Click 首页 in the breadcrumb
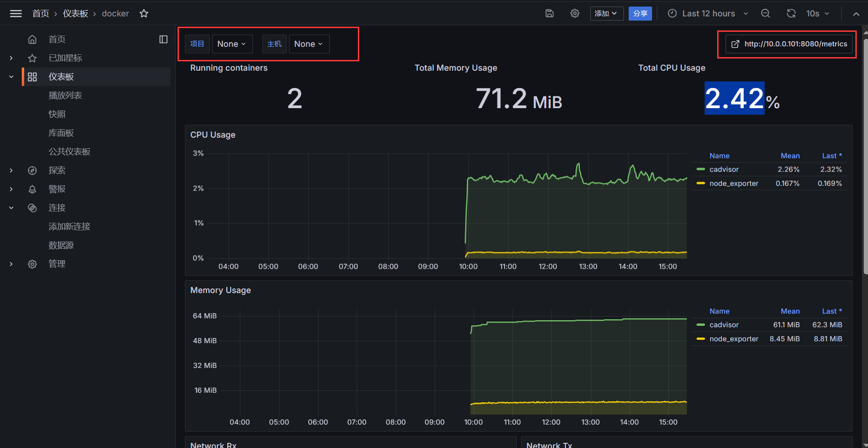This screenshot has height=448, width=868. [x=40, y=14]
